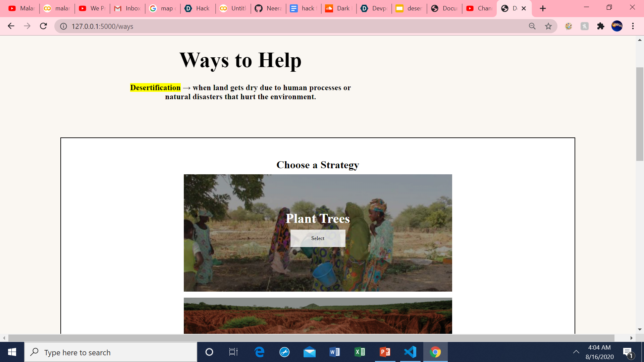Open the Chrome extensions puzzle icon

600,26
